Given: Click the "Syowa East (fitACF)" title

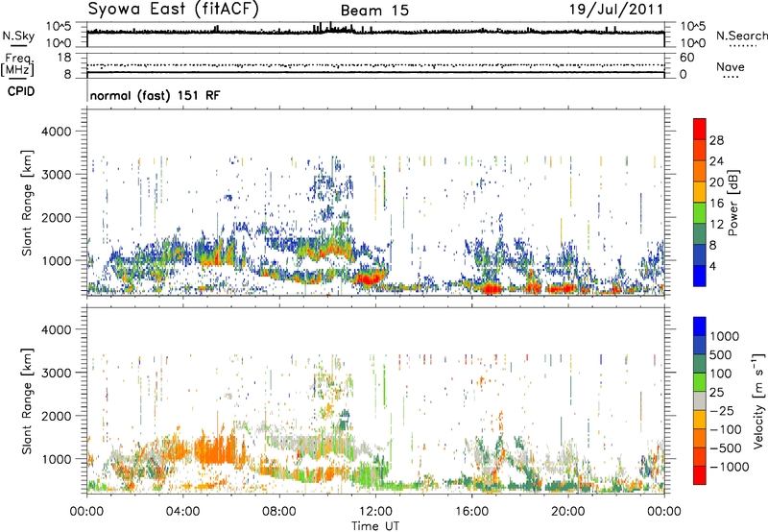Looking at the screenshot, I should point(173,9).
